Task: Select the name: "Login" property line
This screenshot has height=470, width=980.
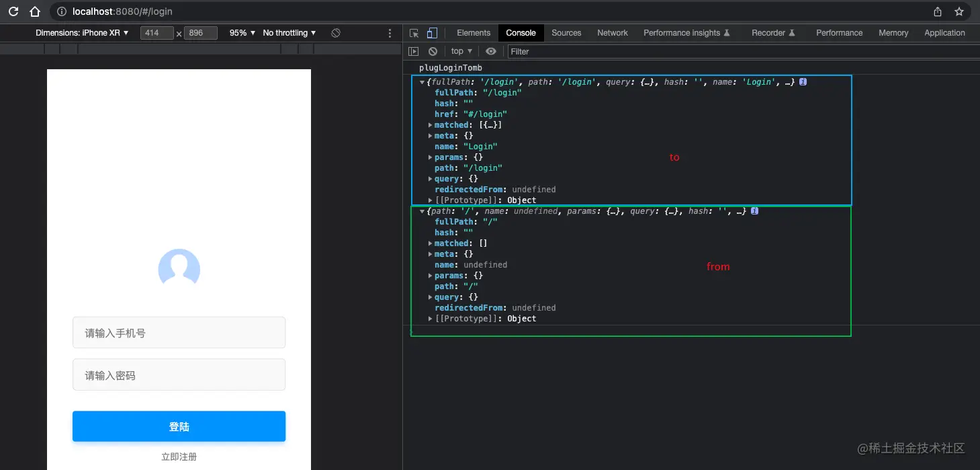Action: (x=466, y=147)
